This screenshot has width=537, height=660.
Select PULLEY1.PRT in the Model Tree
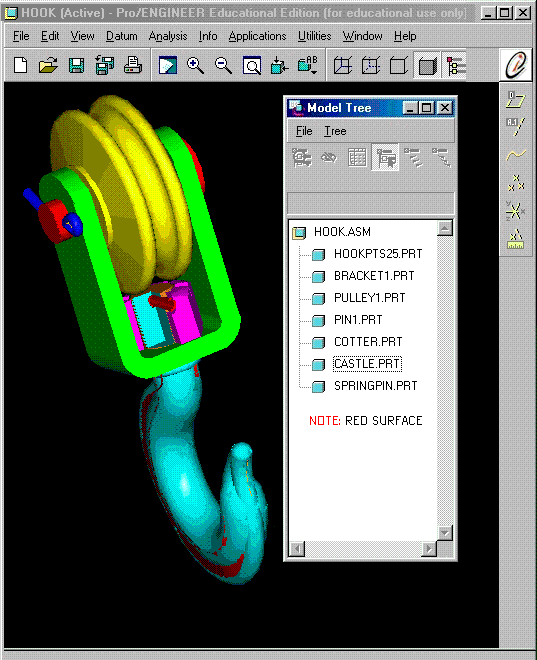point(370,298)
